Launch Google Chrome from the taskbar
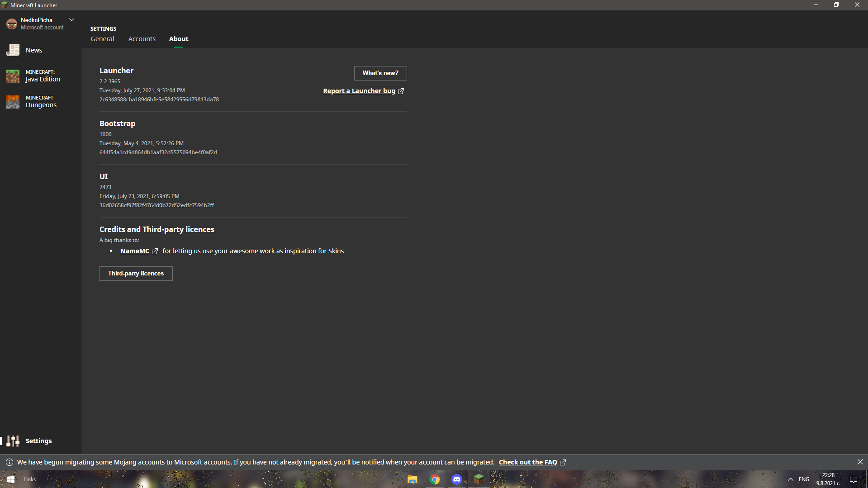 (x=435, y=479)
